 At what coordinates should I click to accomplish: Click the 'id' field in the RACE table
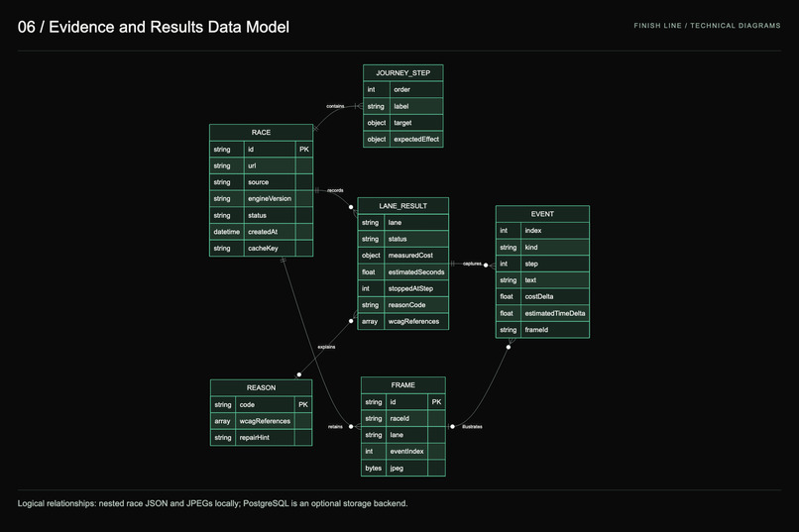coord(270,150)
